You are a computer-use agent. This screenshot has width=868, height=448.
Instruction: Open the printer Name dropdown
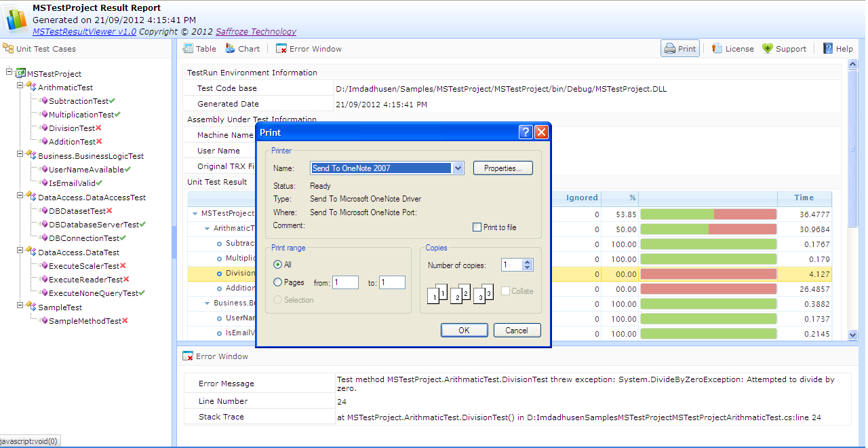[x=458, y=168]
